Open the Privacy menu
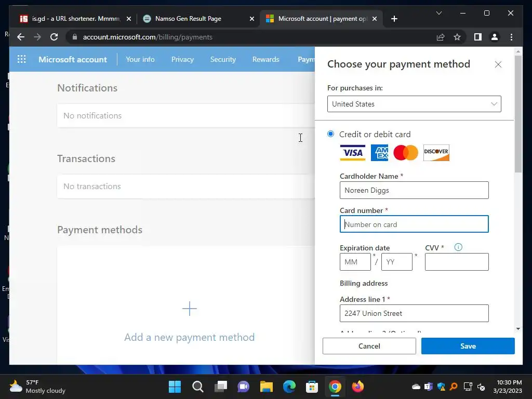 [182, 59]
